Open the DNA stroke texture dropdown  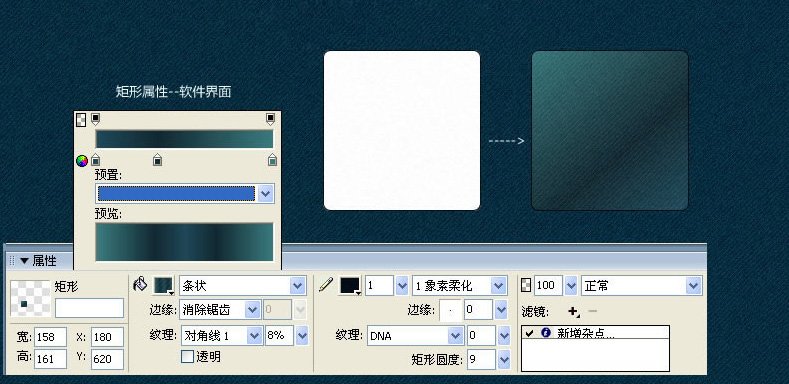(x=455, y=336)
